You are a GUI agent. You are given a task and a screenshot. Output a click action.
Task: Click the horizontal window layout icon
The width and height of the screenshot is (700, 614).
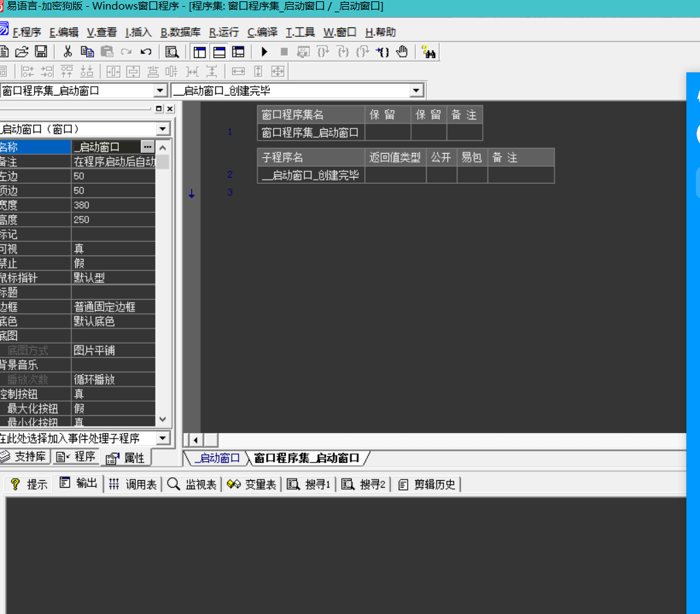coord(219,51)
